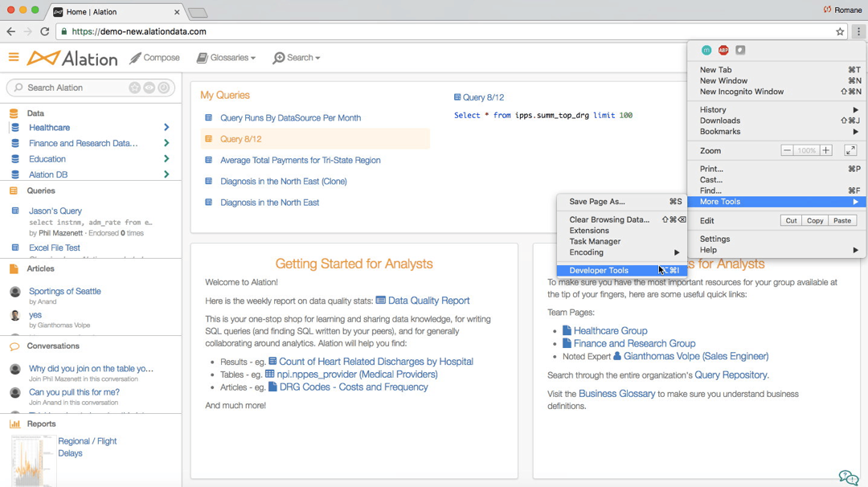
Task: Open the Alation hamburger menu
Action: pos(14,57)
